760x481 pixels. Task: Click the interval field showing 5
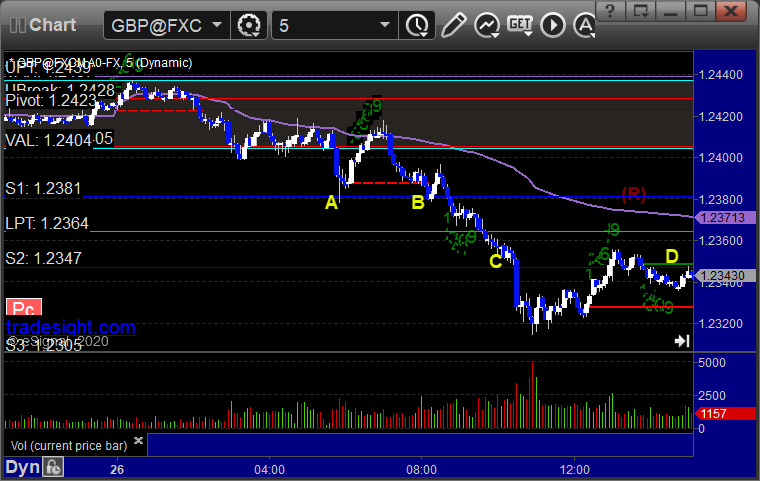(x=334, y=25)
